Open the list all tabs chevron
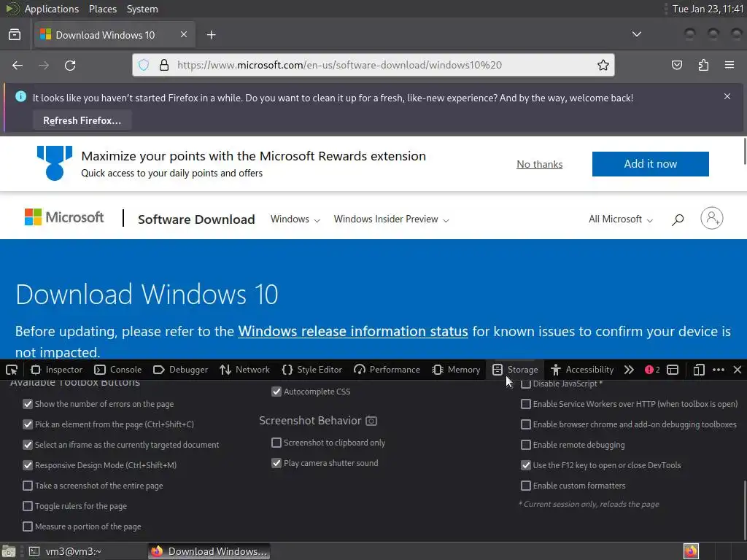Screen dimensions: 747x560 [x=636, y=34]
